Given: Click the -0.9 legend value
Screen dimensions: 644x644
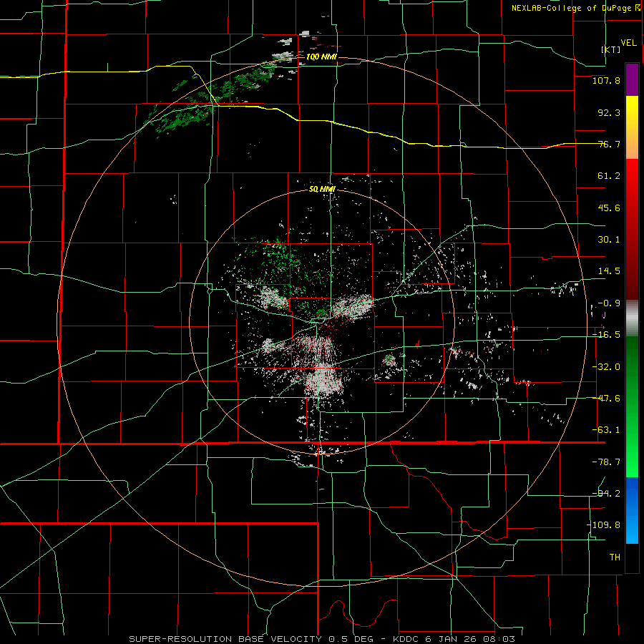Looking at the screenshot, I should (609, 303).
